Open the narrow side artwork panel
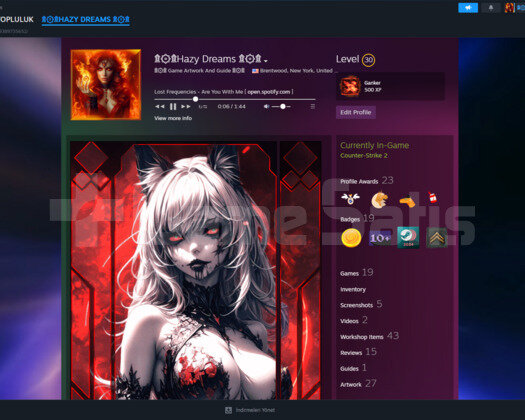 (x=300, y=271)
